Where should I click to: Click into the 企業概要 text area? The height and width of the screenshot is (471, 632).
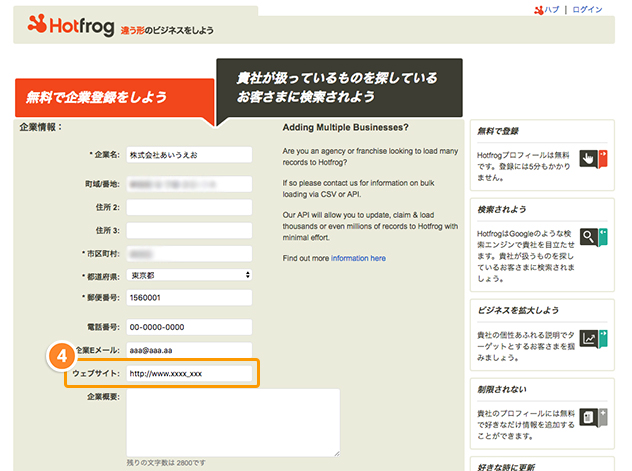click(x=233, y=423)
